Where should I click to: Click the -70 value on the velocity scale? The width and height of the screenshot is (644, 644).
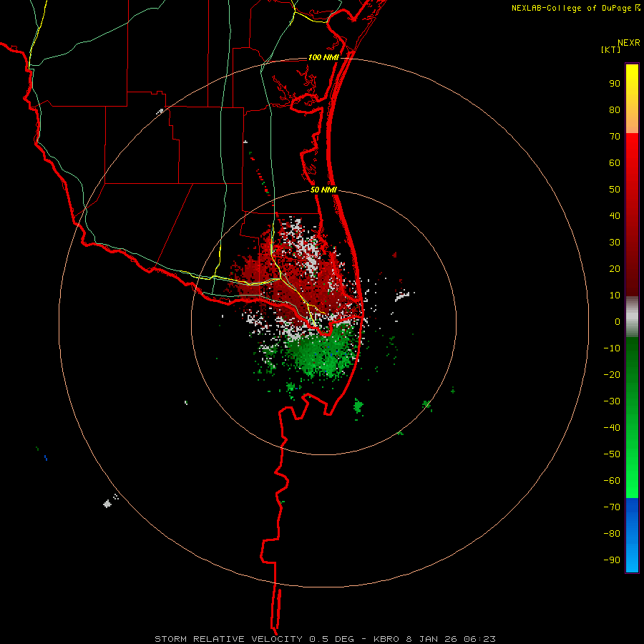612,507
